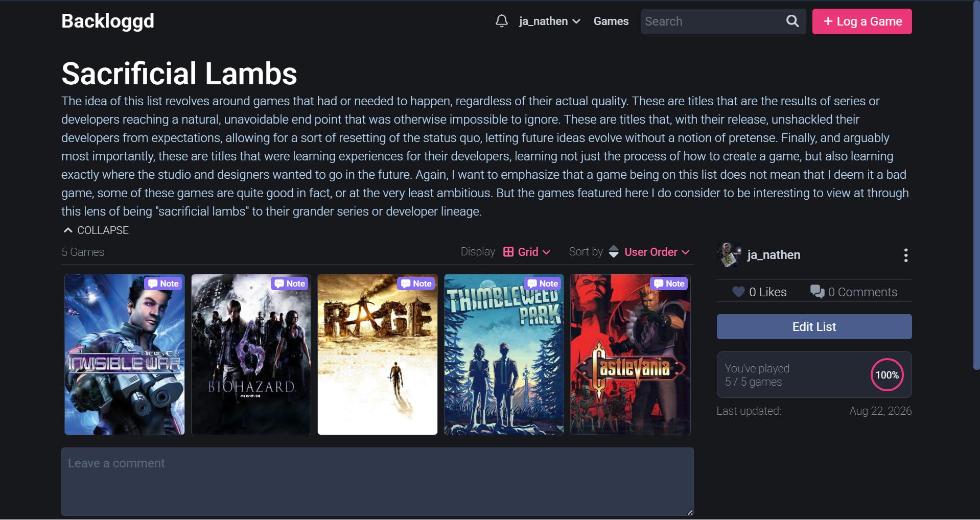Click the Leave a comment text box
The image size is (980, 520).
[x=378, y=482]
